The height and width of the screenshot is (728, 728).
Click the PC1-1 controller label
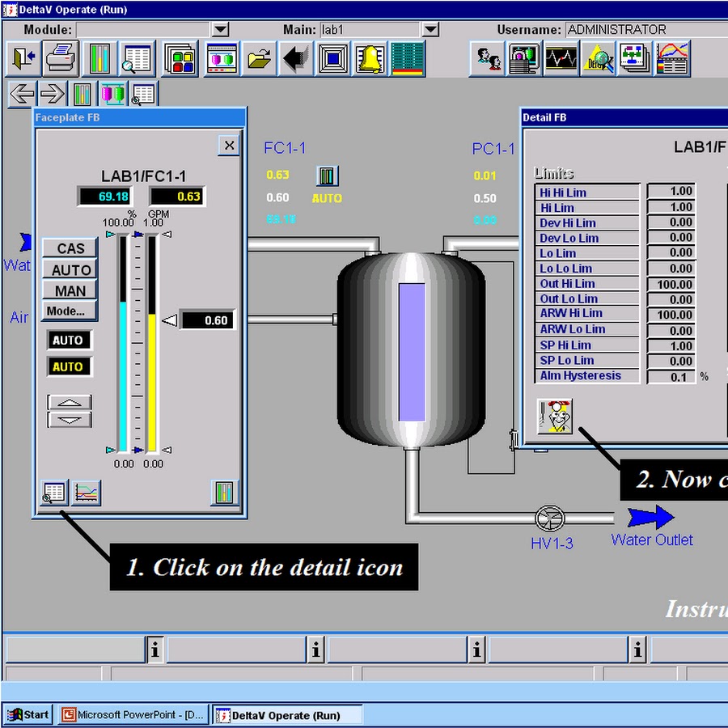pos(493,149)
